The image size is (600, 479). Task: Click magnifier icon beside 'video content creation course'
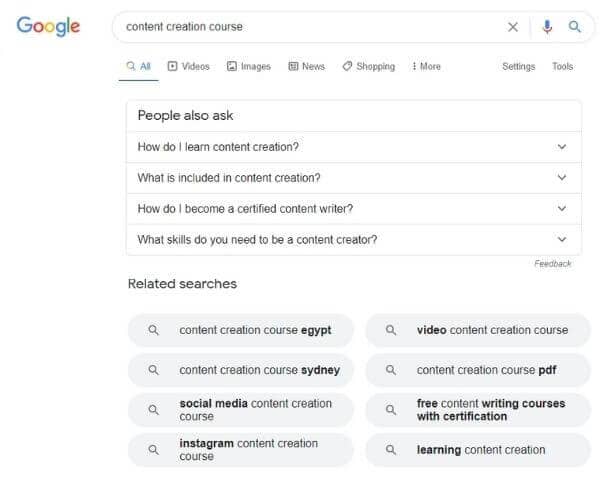(x=391, y=330)
